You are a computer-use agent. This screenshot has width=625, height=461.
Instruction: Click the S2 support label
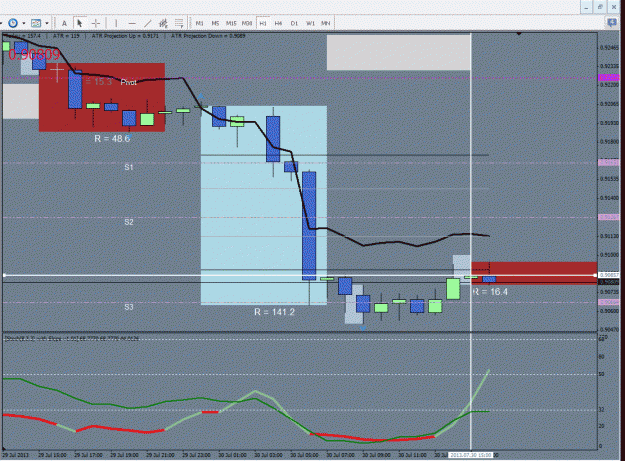(x=128, y=222)
